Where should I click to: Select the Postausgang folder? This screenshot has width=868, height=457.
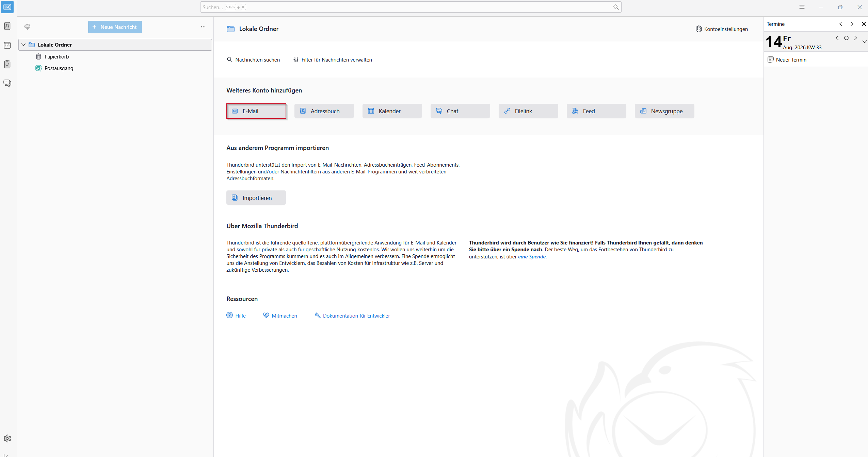point(59,68)
